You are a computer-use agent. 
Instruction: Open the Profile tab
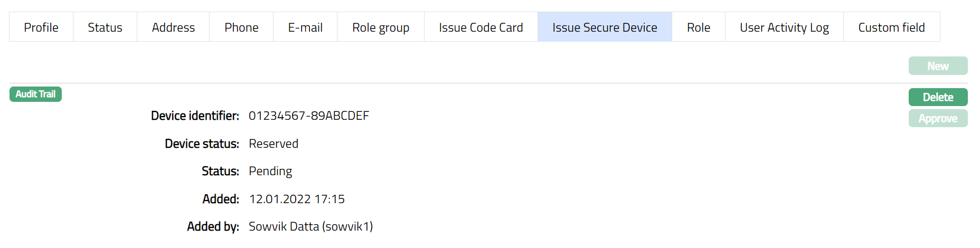click(41, 27)
